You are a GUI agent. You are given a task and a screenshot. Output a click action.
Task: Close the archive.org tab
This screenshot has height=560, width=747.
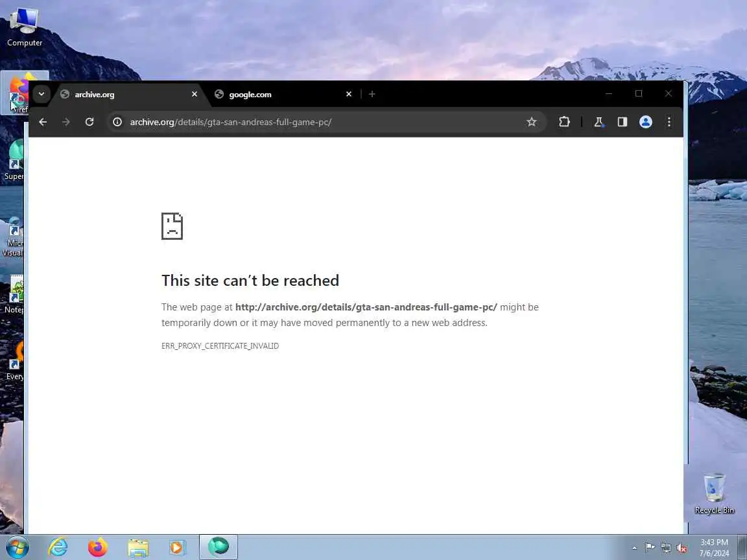[195, 94]
